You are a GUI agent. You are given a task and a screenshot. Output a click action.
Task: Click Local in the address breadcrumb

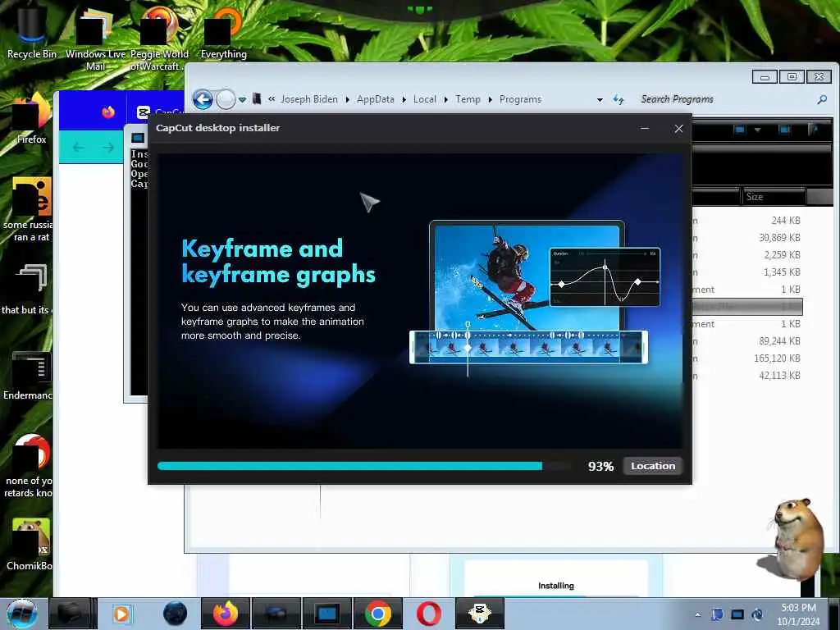424,99
